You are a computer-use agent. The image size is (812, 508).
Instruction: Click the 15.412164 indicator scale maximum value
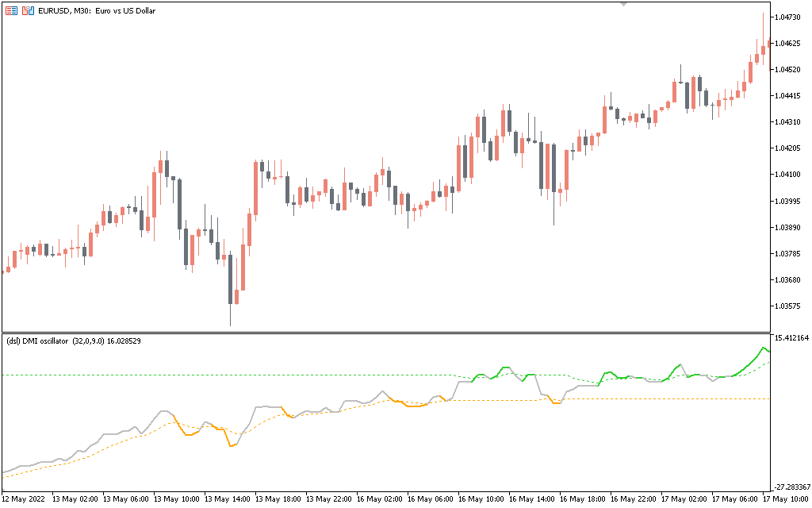pyautogui.click(x=791, y=338)
